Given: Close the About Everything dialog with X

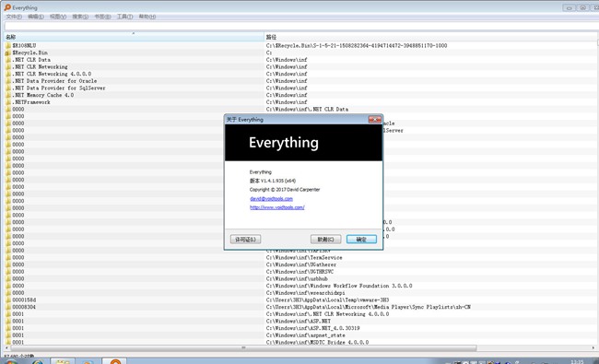Looking at the screenshot, I should [x=374, y=120].
